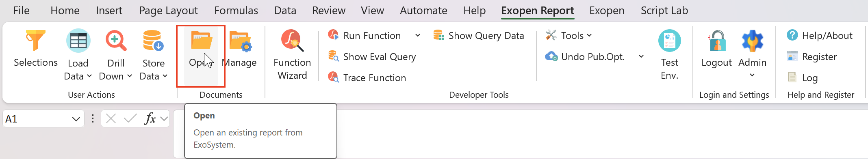Switch to the Home tab
Image resolution: width=868 pixels, height=159 pixels.
[65, 11]
